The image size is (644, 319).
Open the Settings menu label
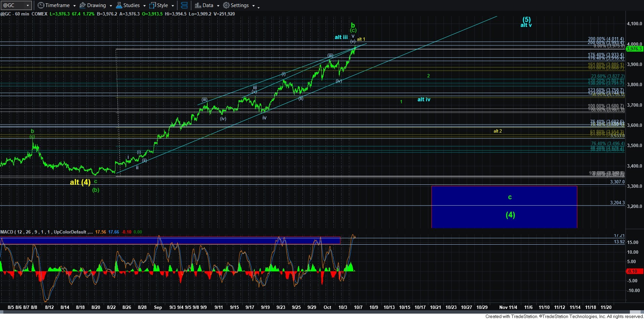(x=240, y=5)
